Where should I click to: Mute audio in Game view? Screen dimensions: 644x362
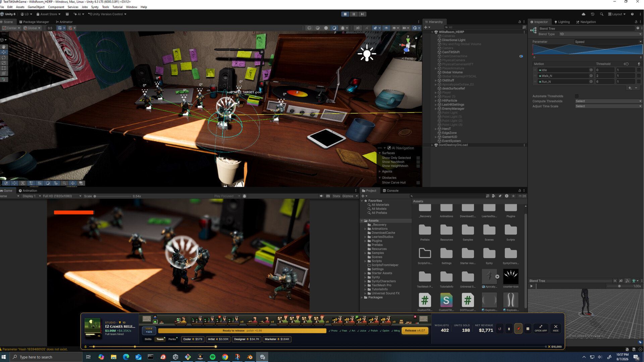[x=321, y=196]
